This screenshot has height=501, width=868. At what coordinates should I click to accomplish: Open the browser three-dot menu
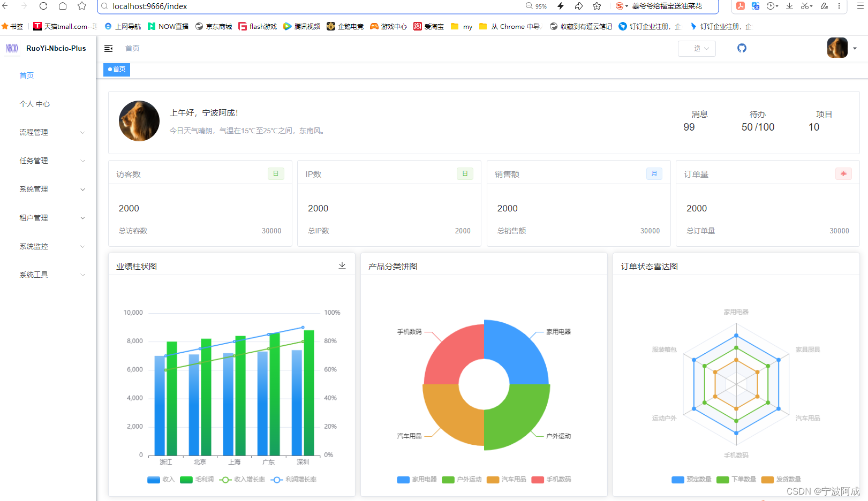pos(839,6)
